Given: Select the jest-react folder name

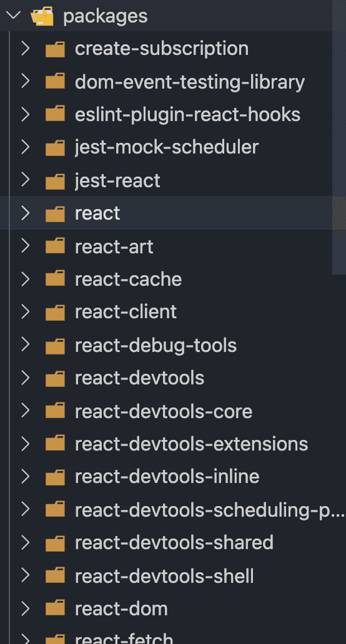Looking at the screenshot, I should (117, 181).
